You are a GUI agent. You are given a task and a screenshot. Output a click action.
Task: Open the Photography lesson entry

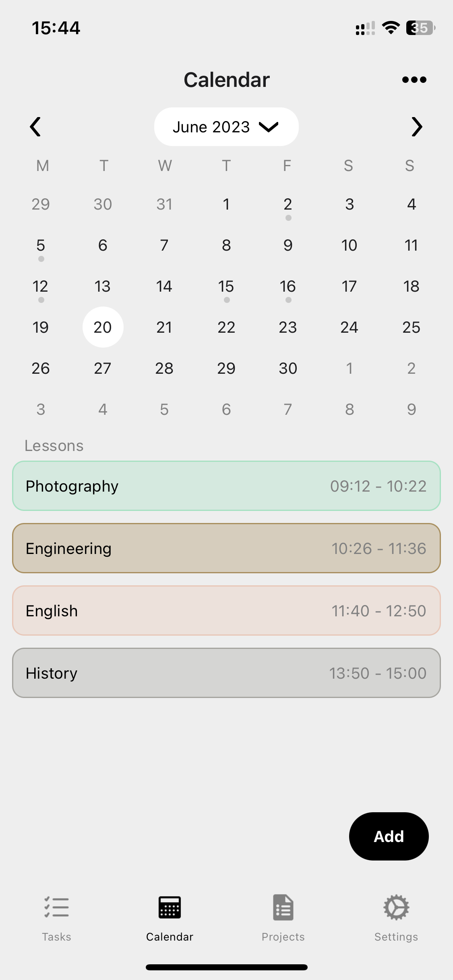click(226, 486)
